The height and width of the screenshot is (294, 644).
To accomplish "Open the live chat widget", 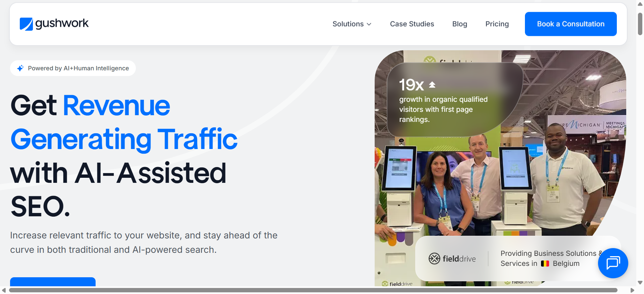I will (613, 263).
